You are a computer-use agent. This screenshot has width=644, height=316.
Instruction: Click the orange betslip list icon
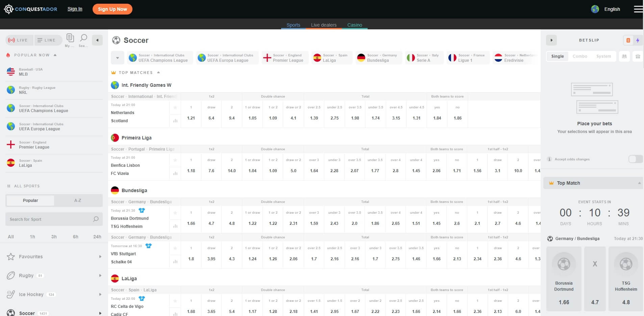coord(628,40)
